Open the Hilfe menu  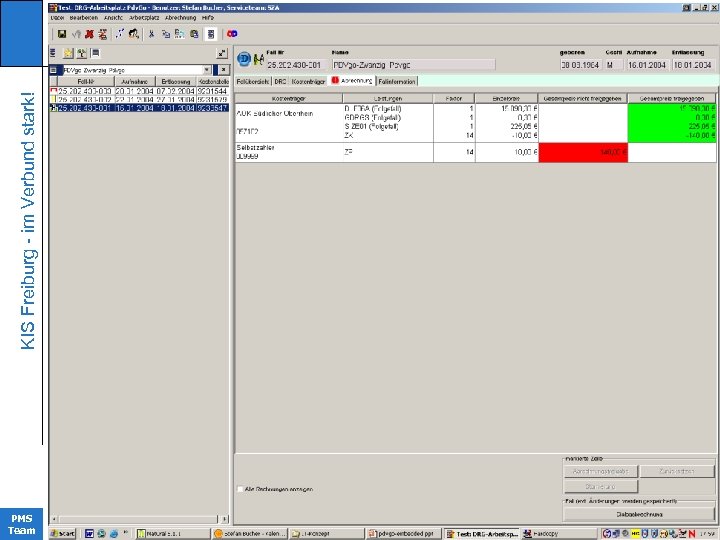click(208, 17)
